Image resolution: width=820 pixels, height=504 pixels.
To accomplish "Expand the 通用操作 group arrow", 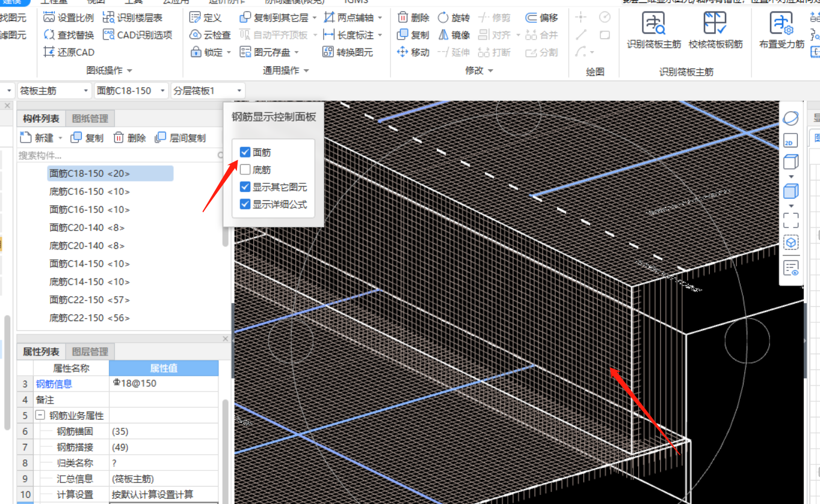I will [x=306, y=71].
